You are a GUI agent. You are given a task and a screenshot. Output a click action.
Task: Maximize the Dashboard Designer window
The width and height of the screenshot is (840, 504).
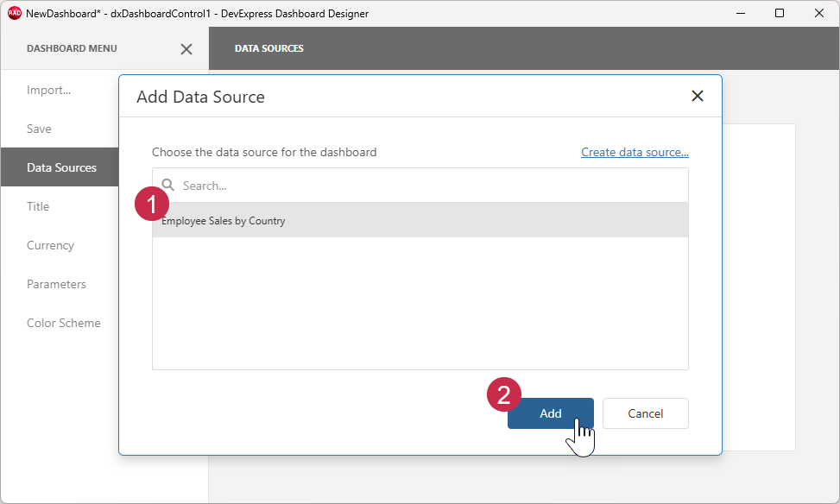(x=780, y=14)
